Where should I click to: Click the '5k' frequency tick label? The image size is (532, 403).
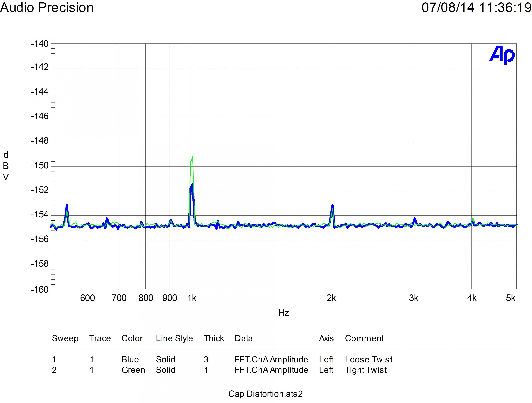pos(511,298)
